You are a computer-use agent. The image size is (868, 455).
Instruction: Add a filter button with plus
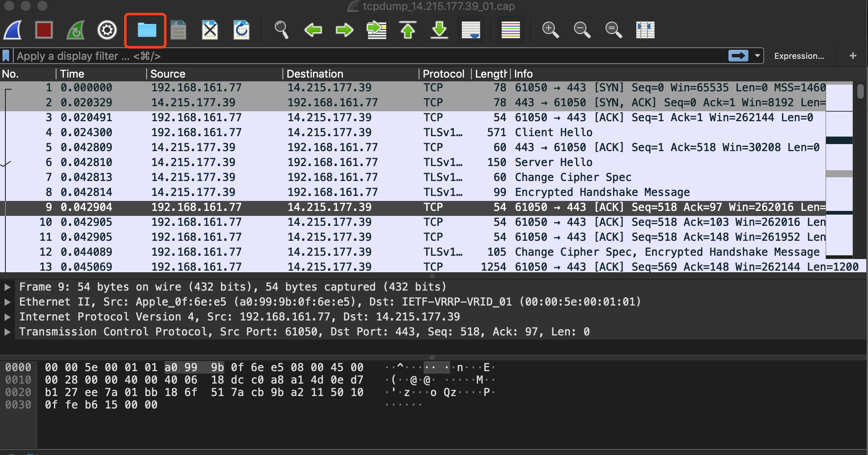click(853, 56)
